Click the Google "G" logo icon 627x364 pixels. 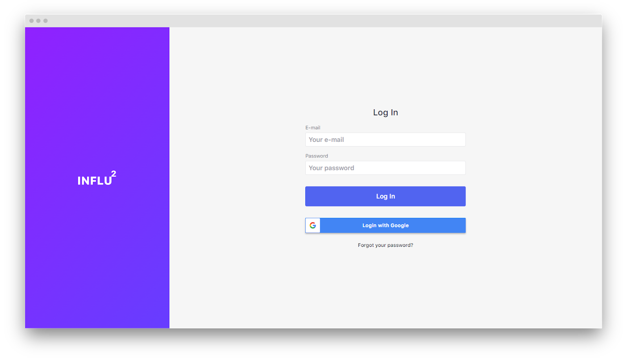[x=313, y=225]
